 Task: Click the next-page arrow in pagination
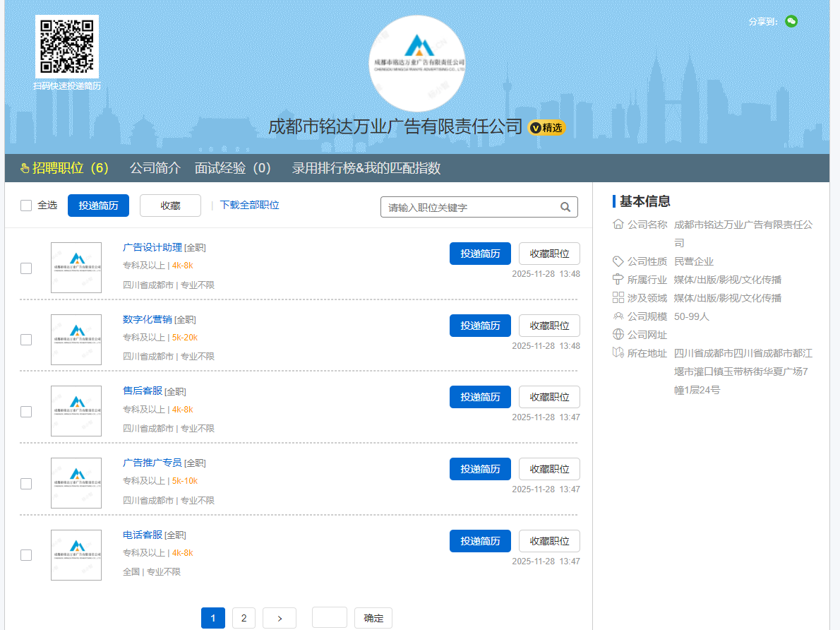pyautogui.click(x=280, y=618)
